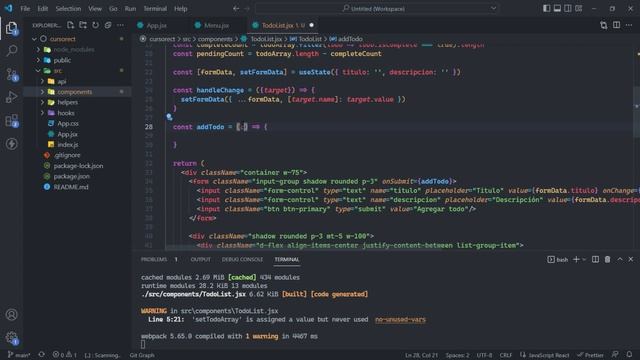The image size is (640, 360).
Task: Open package.json in Explorer
Action: [71, 176]
